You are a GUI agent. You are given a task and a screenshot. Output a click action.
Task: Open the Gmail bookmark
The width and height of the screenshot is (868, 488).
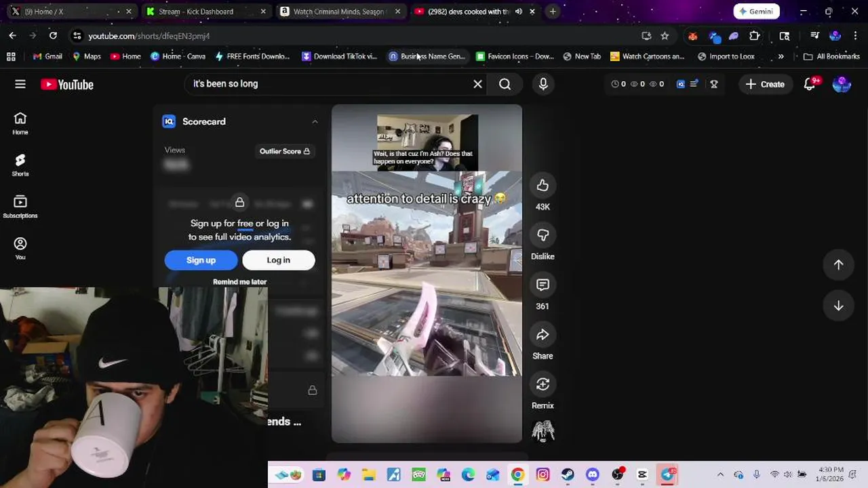coord(47,56)
